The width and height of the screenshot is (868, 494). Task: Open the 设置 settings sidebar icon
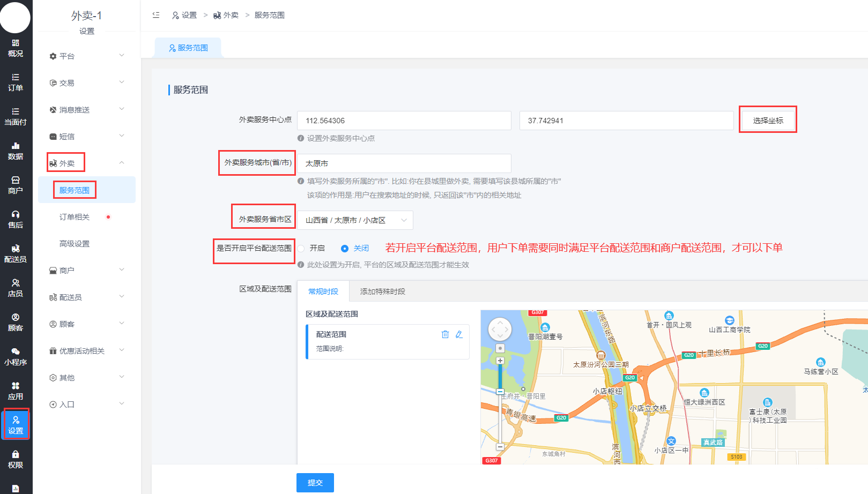[16, 425]
